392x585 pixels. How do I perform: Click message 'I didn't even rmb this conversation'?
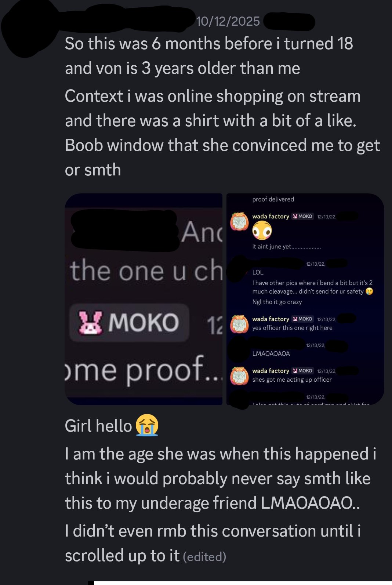click(x=213, y=543)
